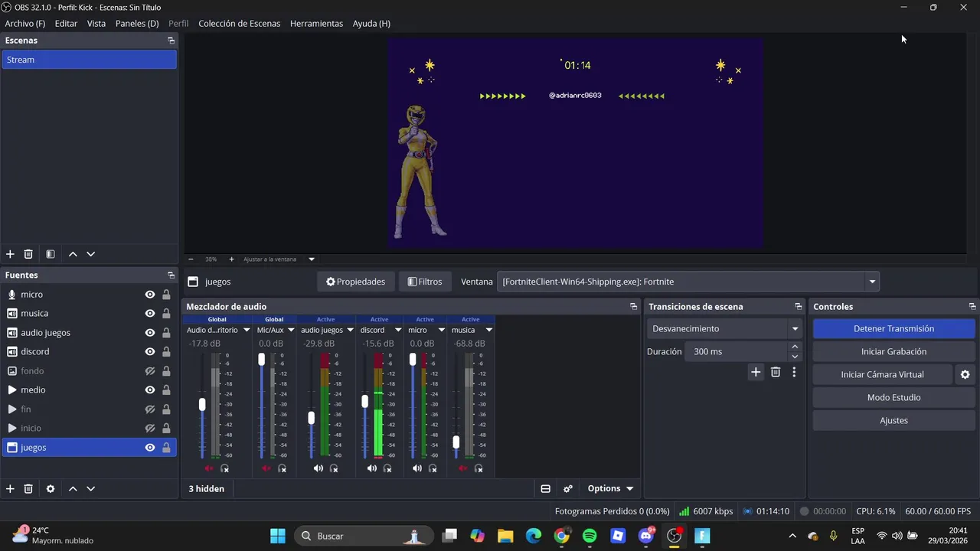Open discord channel menu arrow
Screen dimensions: 980x551
point(398,331)
